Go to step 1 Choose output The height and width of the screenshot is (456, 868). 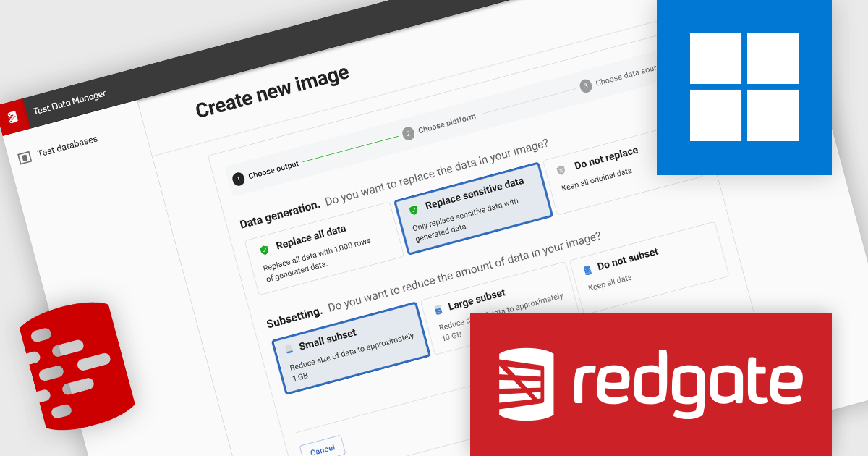point(266,172)
